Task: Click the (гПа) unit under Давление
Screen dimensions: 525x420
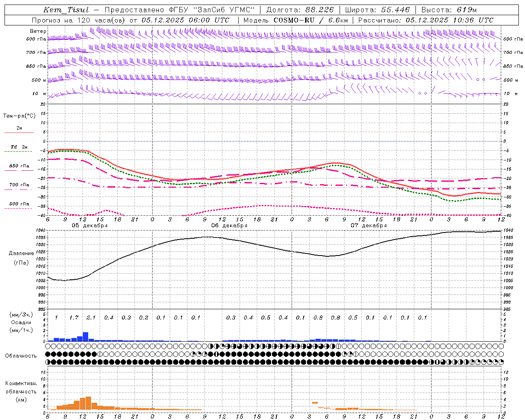Action: click(x=21, y=263)
